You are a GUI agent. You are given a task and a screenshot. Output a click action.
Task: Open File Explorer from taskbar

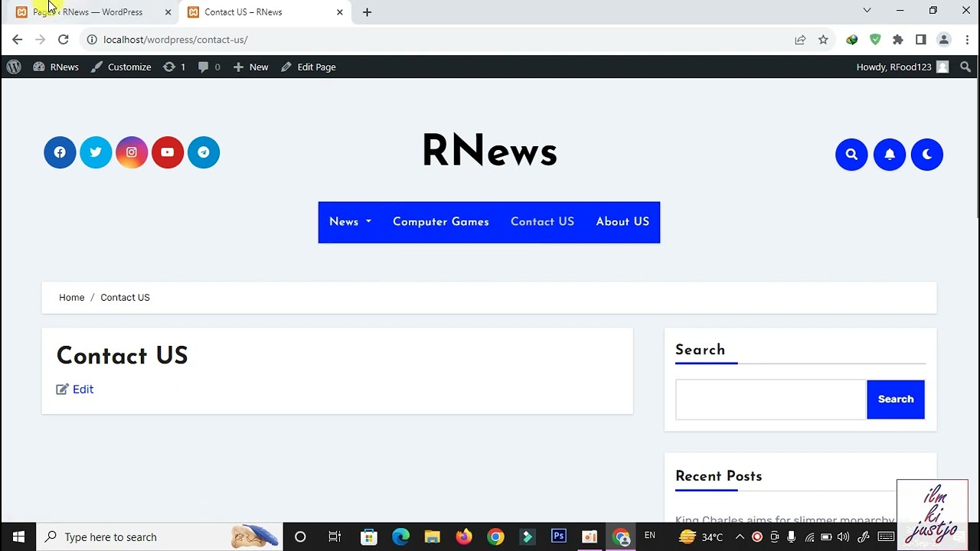(433, 537)
